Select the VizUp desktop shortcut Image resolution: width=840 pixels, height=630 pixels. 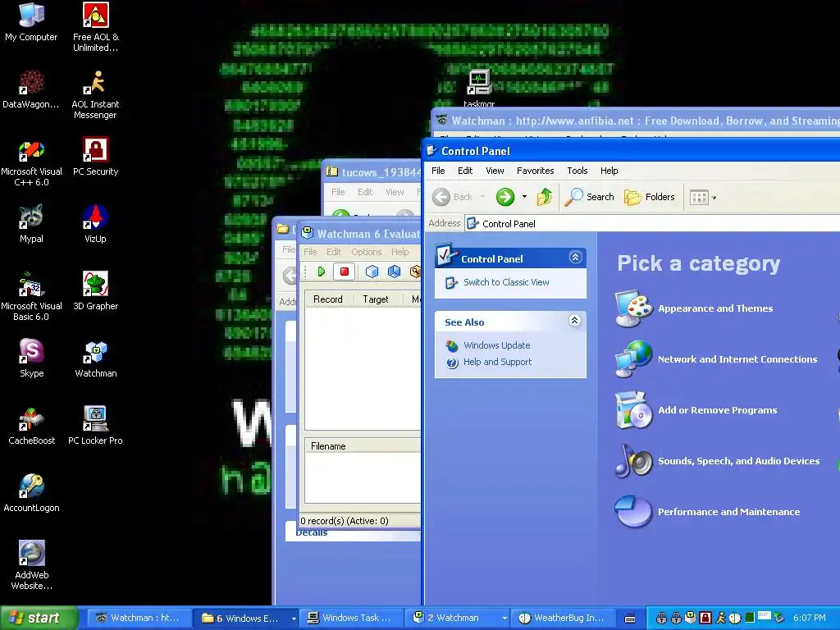click(95, 224)
